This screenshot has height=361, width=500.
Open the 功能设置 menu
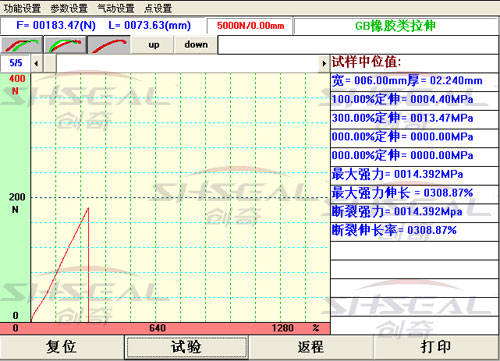22,8
